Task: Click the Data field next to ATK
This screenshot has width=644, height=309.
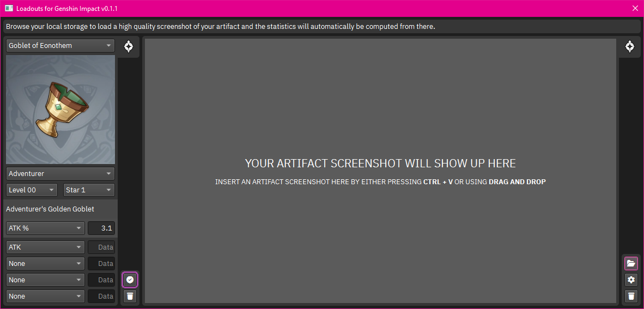Action: coord(101,247)
